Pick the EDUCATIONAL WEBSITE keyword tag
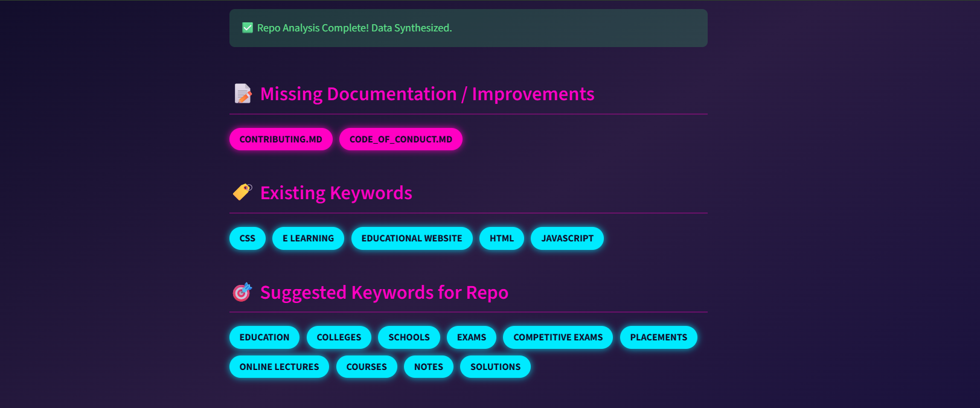The image size is (980, 408). pyautogui.click(x=412, y=238)
